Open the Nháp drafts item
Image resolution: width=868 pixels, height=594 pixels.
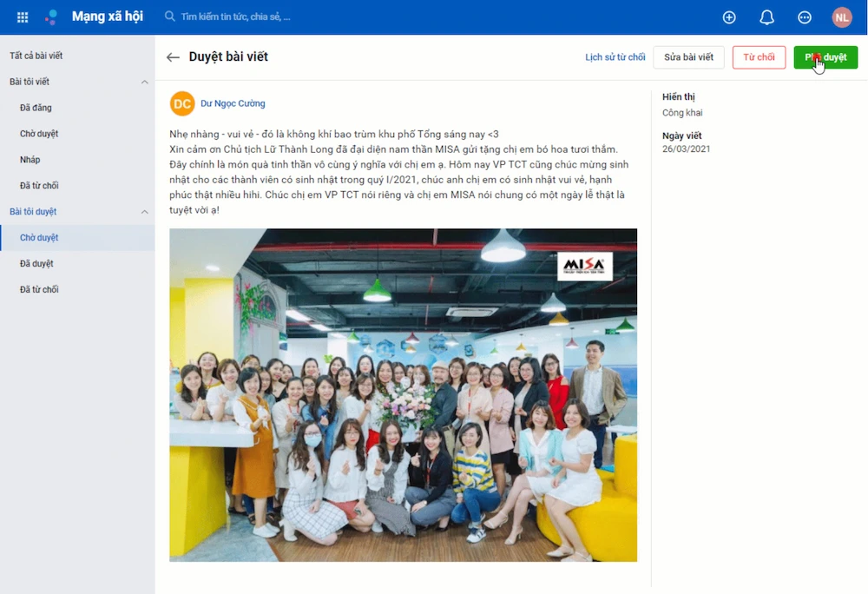[x=30, y=160]
